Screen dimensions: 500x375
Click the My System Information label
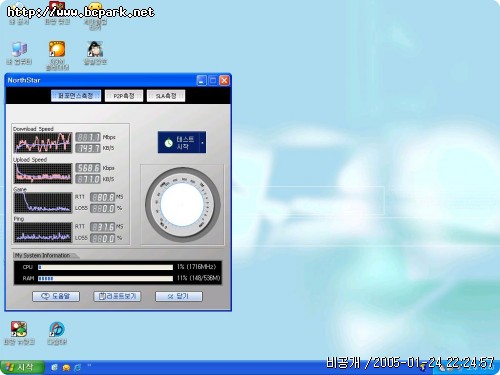[x=42, y=255]
